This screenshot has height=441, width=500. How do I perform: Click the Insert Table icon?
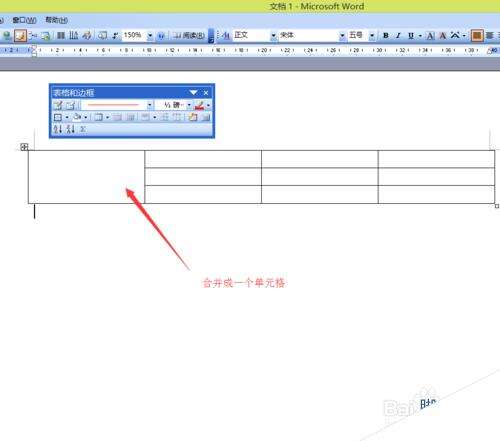pos(33,35)
